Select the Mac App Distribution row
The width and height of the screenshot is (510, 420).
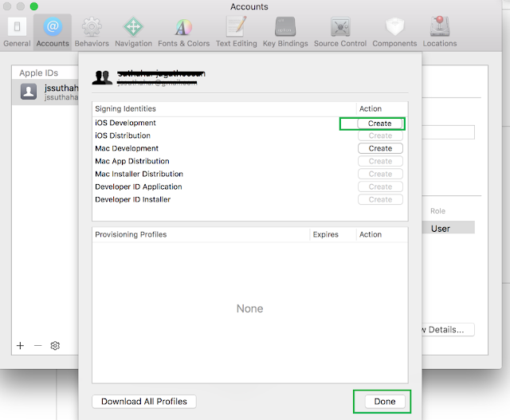pos(249,161)
